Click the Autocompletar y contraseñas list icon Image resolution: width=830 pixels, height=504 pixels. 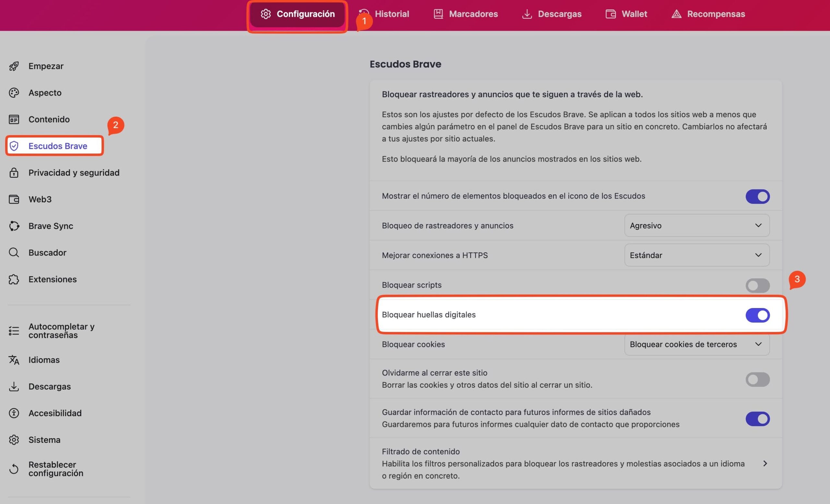point(14,331)
